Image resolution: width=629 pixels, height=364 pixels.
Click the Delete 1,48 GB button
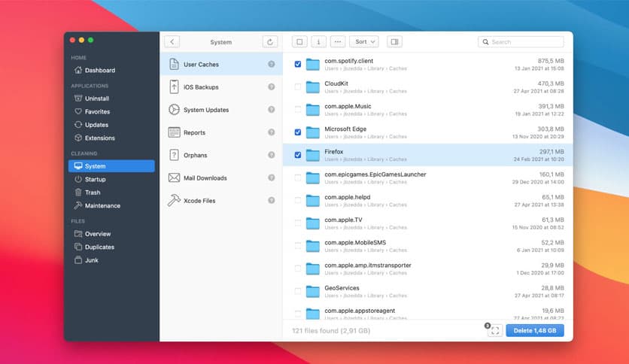(535, 330)
